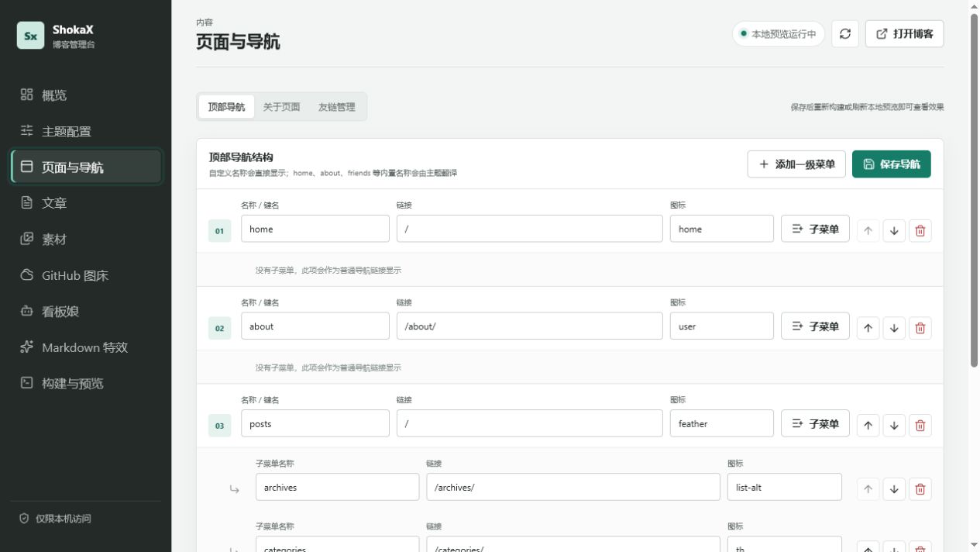The height and width of the screenshot is (552, 980).
Task: Open 概览 overview in the sidebar
Action: point(85,95)
